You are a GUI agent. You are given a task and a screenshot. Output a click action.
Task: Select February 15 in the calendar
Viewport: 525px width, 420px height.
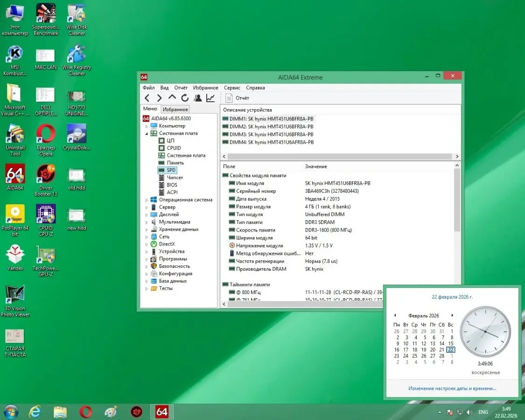coord(451,343)
